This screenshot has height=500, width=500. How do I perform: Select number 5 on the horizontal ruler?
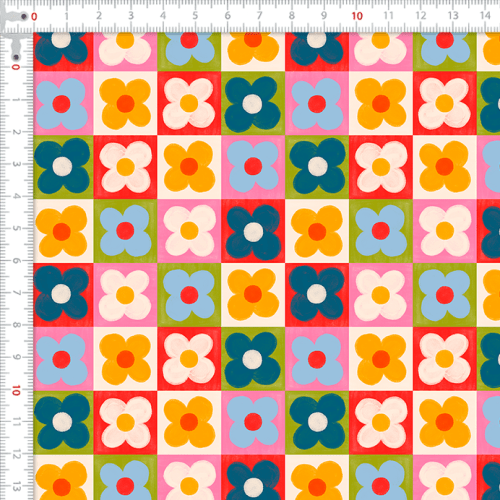(x=195, y=15)
